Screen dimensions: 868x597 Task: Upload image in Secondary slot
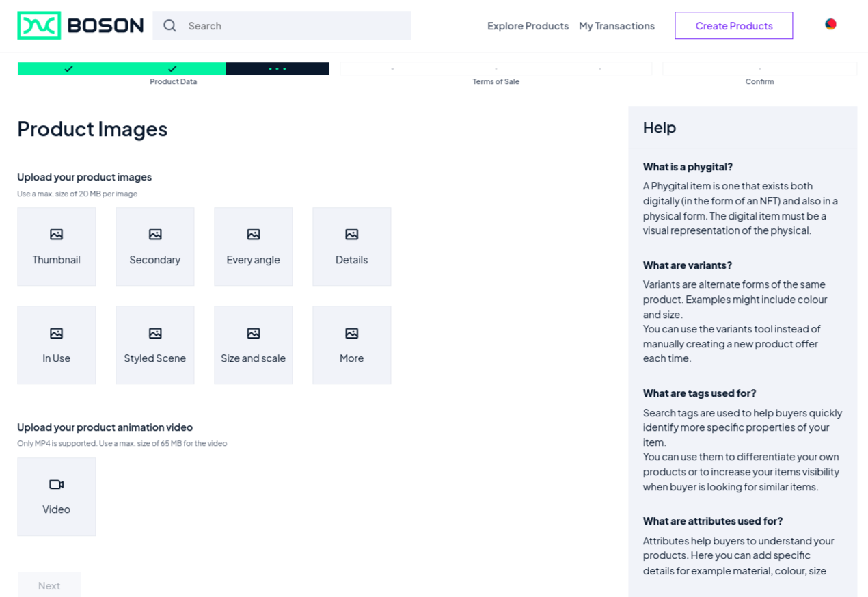(155, 247)
